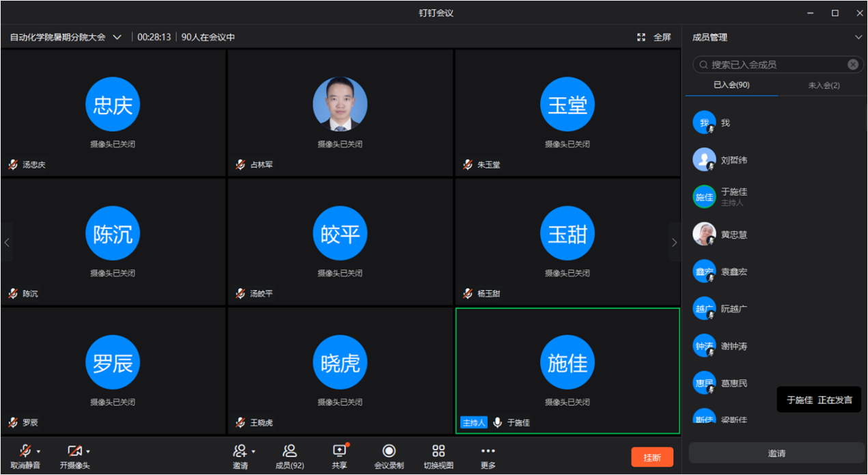The height and width of the screenshot is (475, 868).
Task: Clear the member search field
Action: (x=853, y=64)
